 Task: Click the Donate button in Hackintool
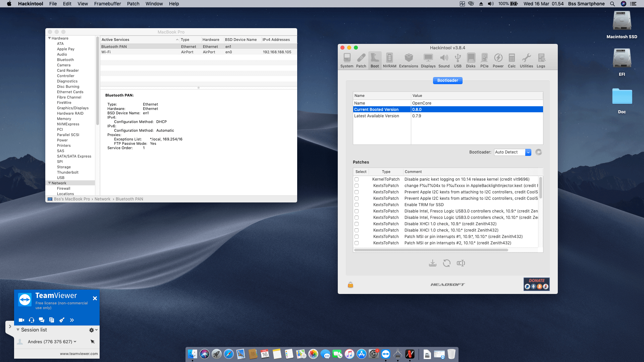pyautogui.click(x=536, y=284)
